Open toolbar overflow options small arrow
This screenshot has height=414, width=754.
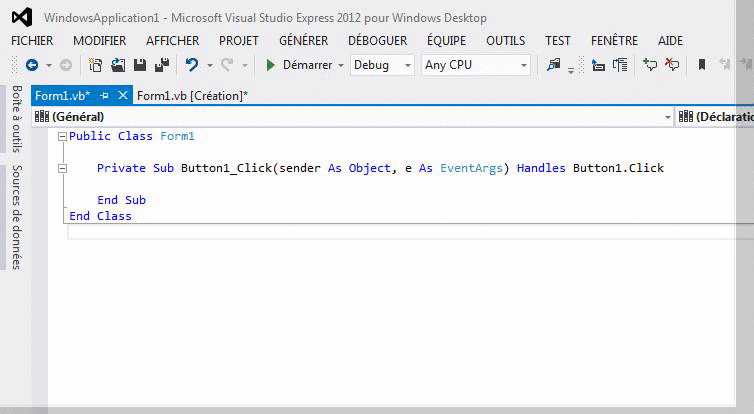tap(571, 70)
